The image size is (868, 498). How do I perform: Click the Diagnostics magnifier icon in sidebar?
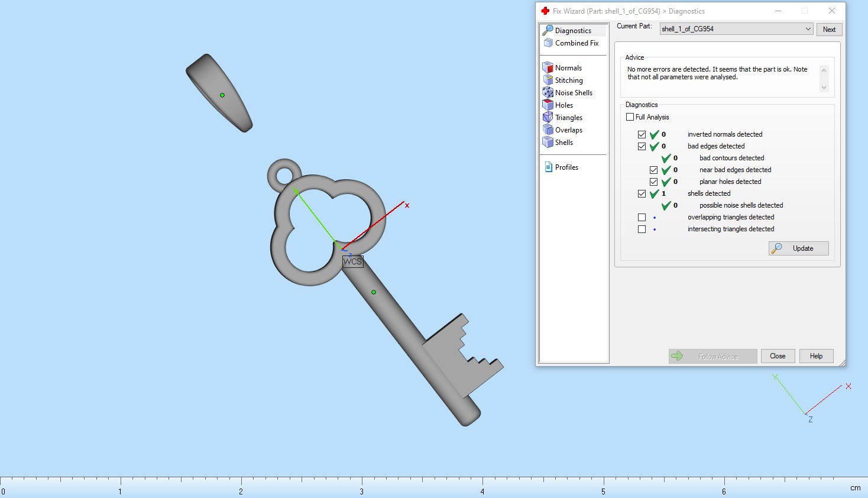(548, 30)
